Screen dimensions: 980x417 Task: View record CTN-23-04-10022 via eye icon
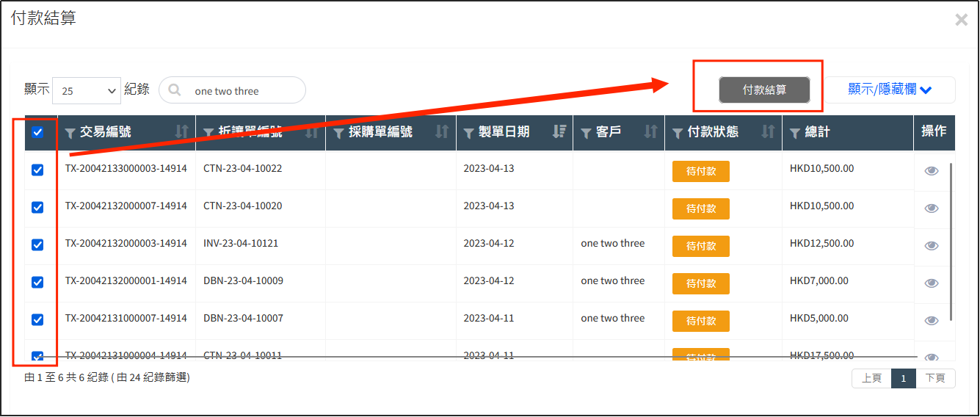932,171
